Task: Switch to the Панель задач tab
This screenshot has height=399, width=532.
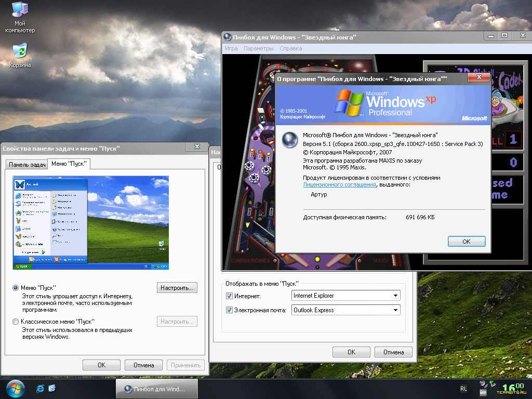Action: [x=27, y=165]
